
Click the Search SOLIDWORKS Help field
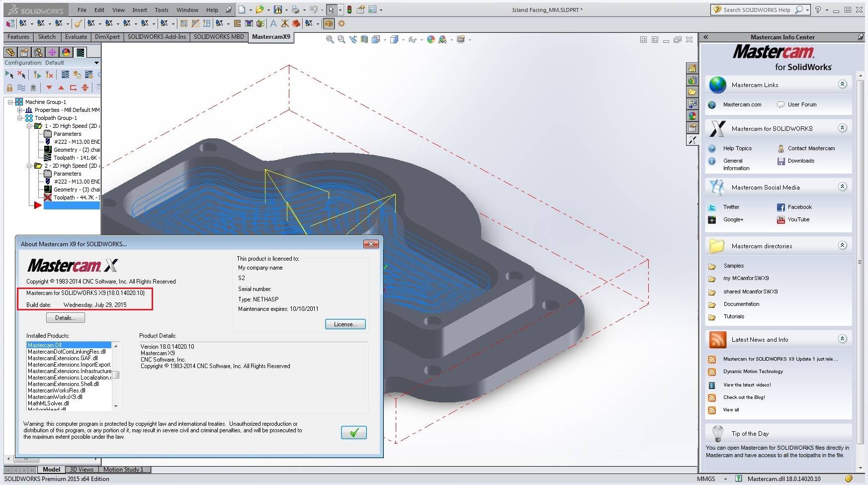point(756,9)
